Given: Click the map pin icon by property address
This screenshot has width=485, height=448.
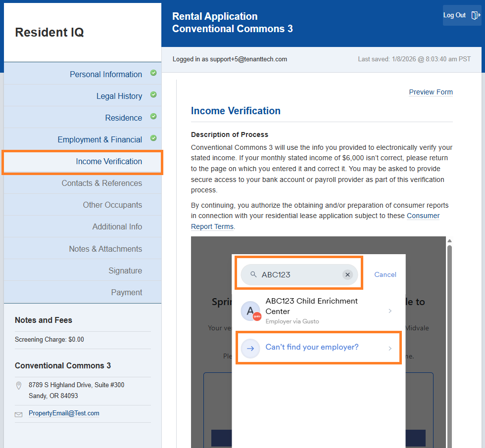Looking at the screenshot, I should click(19, 385).
